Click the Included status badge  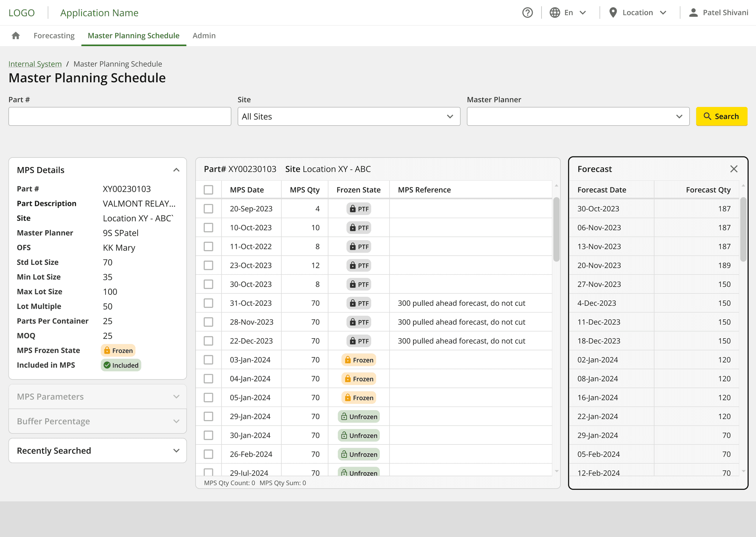[x=121, y=365]
